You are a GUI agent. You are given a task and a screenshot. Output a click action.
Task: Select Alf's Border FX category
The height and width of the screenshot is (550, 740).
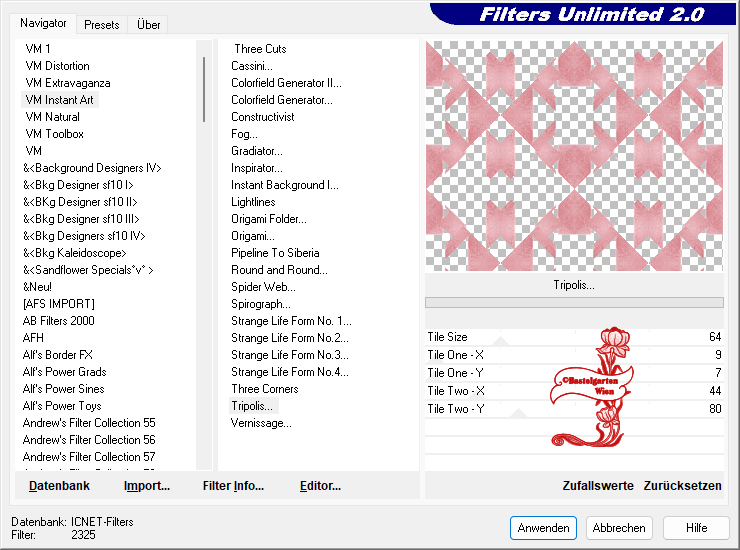coord(58,355)
